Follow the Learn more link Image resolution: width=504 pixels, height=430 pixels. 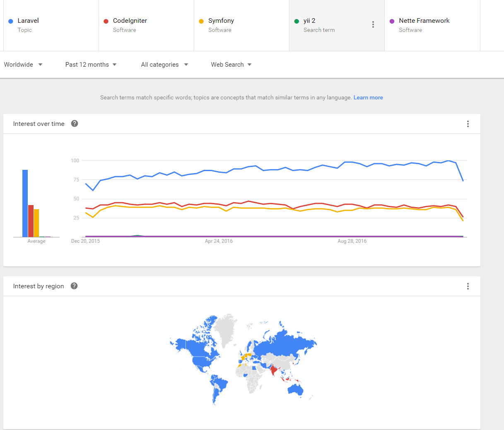point(368,98)
